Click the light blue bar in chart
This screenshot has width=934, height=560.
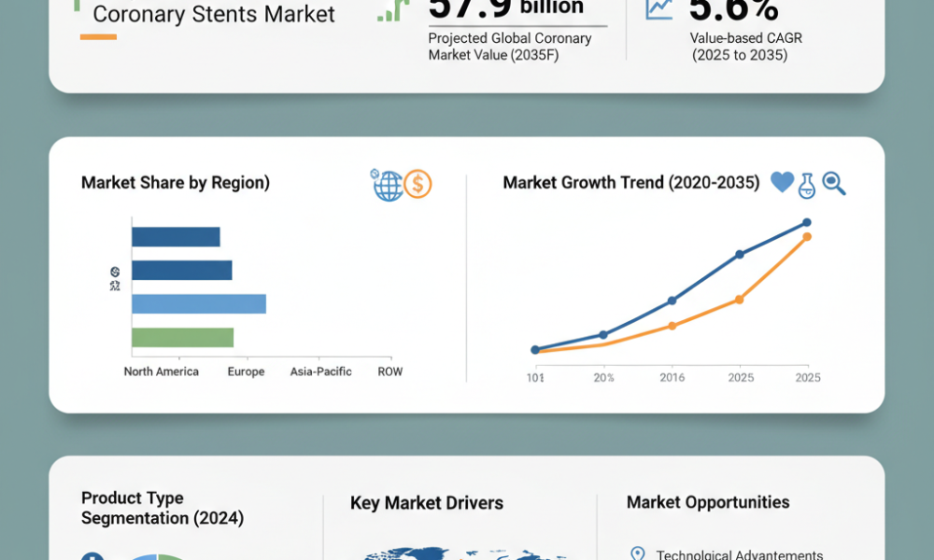click(x=199, y=304)
